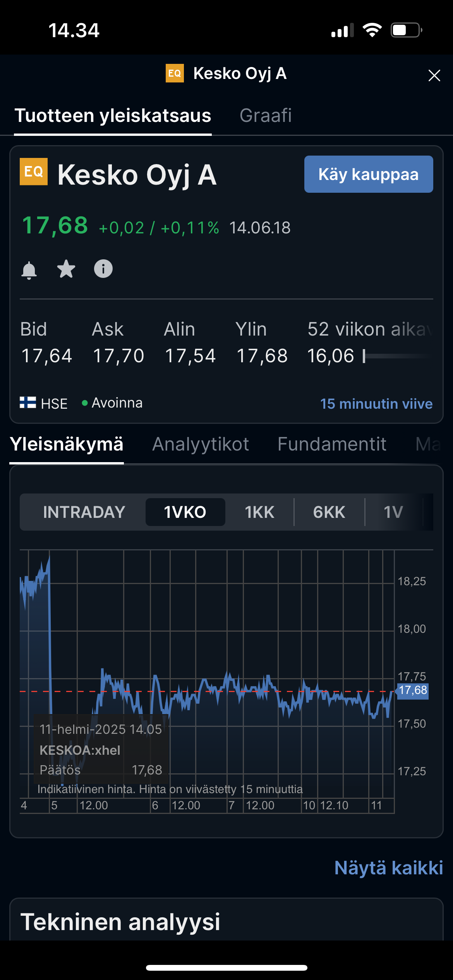Tap the price alert bell icon
453x980 pixels.
(x=29, y=270)
